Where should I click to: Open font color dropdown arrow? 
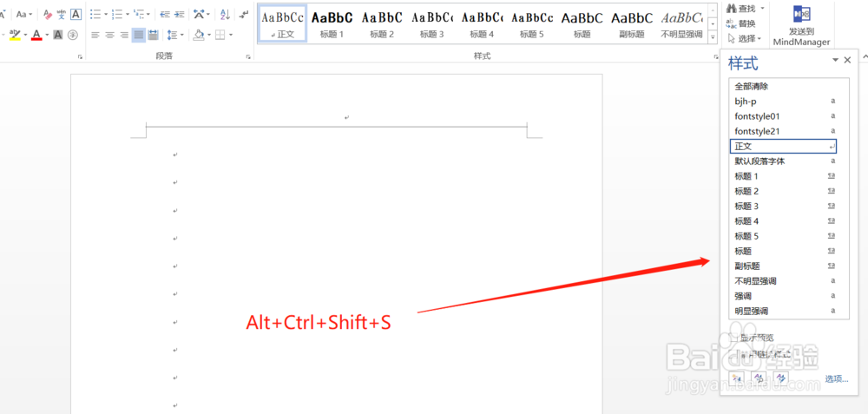tap(47, 35)
